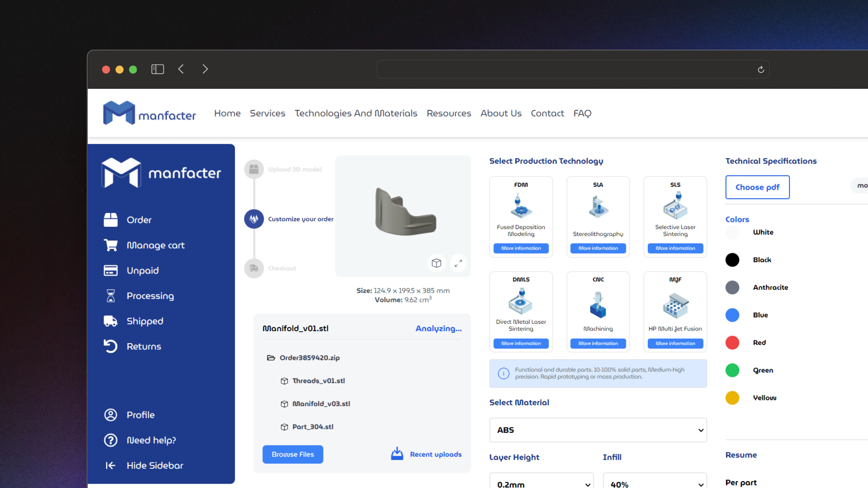
Task: Open the Home menu item
Action: tap(227, 113)
